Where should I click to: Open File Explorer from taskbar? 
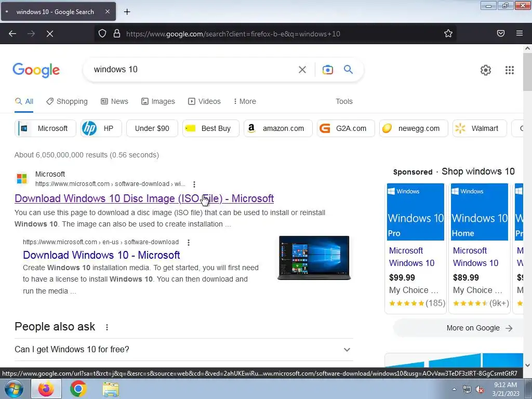(x=111, y=389)
